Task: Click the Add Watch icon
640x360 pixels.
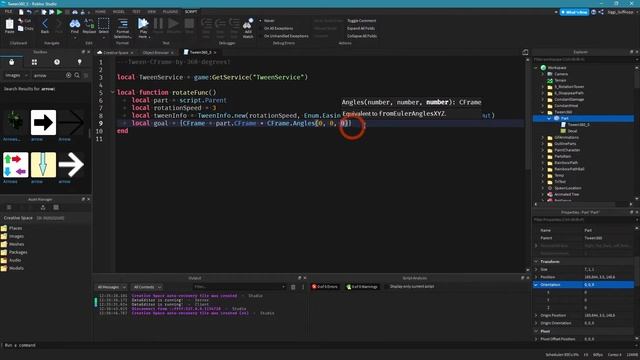Action: [248, 24]
